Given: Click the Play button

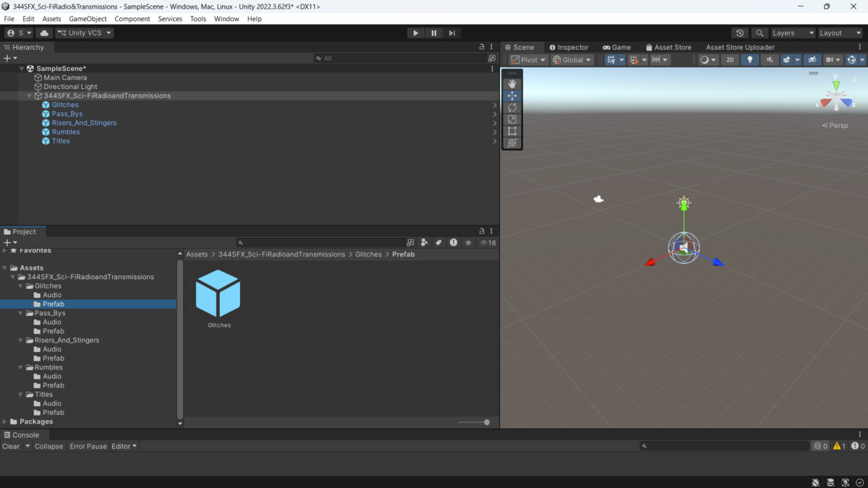Looking at the screenshot, I should coord(415,33).
